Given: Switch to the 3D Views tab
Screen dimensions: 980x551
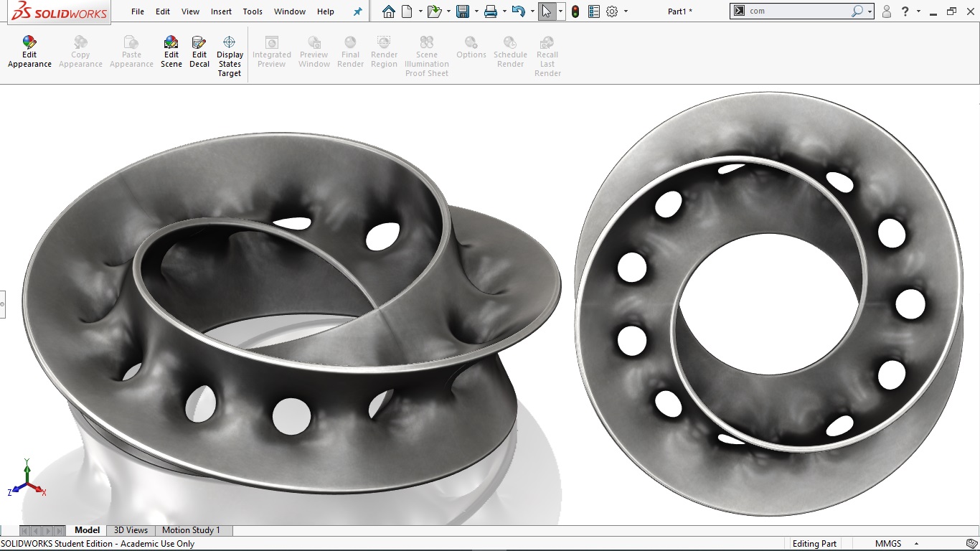Looking at the screenshot, I should (131, 530).
